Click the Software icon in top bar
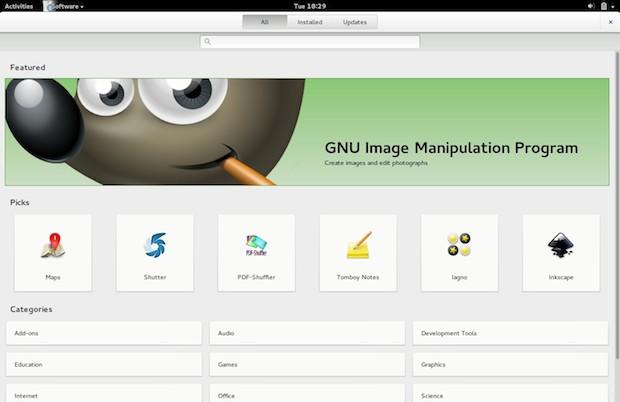Screen dimensions: 620x402 click(49, 6)
